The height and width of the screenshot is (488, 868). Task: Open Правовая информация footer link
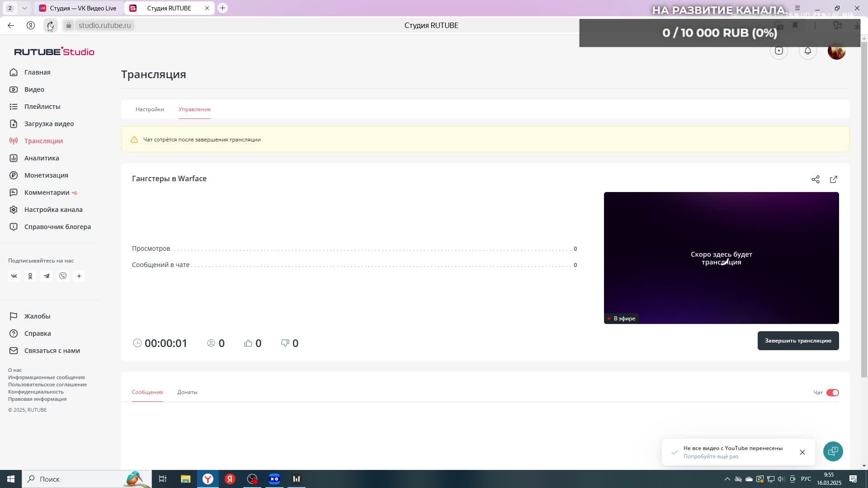coord(37,399)
